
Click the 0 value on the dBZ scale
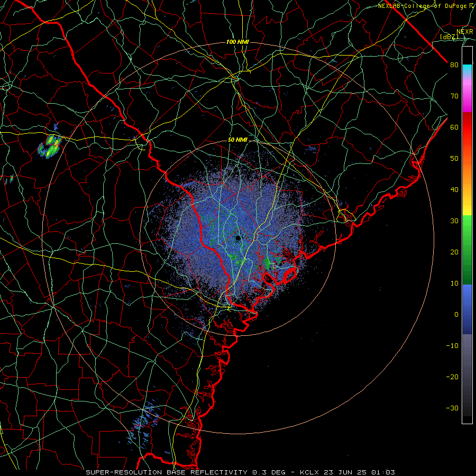pyautogui.click(x=456, y=315)
